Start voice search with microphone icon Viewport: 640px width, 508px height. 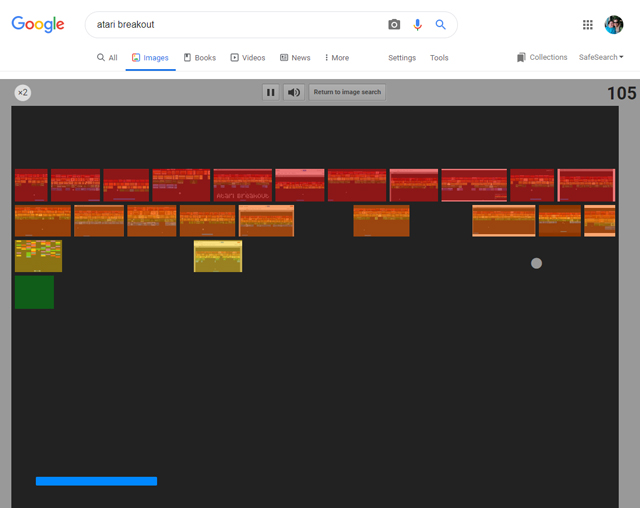pyautogui.click(x=417, y=24)
